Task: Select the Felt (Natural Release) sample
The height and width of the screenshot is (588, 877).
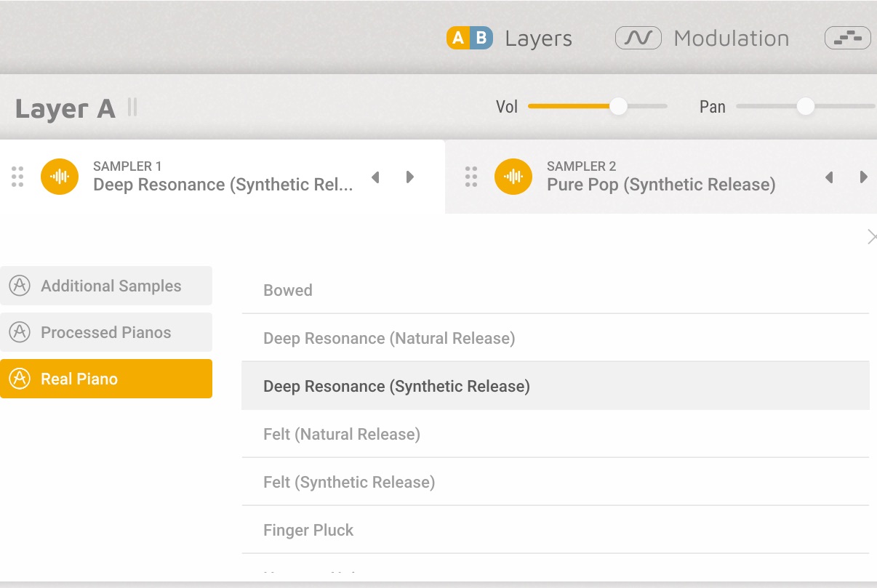Action: click(x=342, y=435)
